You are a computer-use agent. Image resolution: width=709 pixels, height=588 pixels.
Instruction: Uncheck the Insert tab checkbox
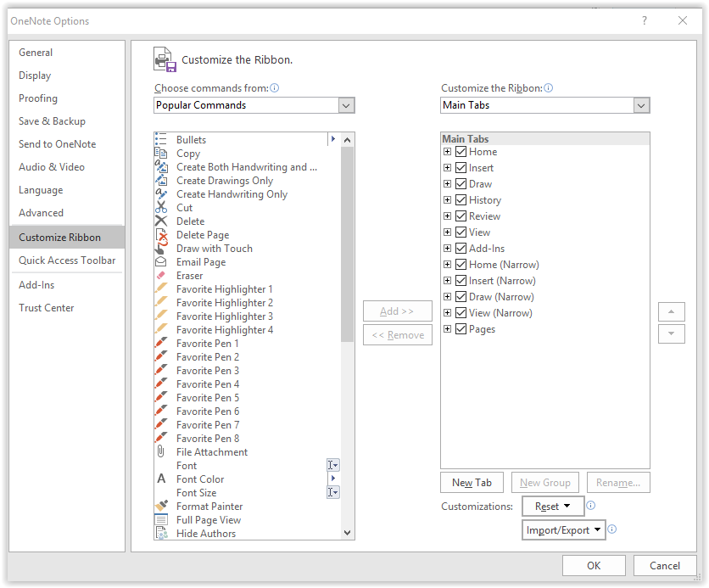tap(461, 168)
